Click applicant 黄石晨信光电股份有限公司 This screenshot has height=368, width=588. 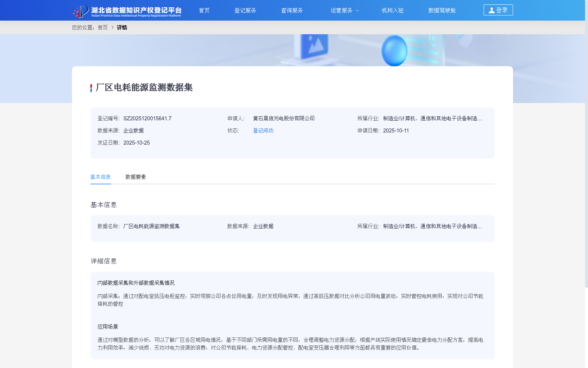284,118
